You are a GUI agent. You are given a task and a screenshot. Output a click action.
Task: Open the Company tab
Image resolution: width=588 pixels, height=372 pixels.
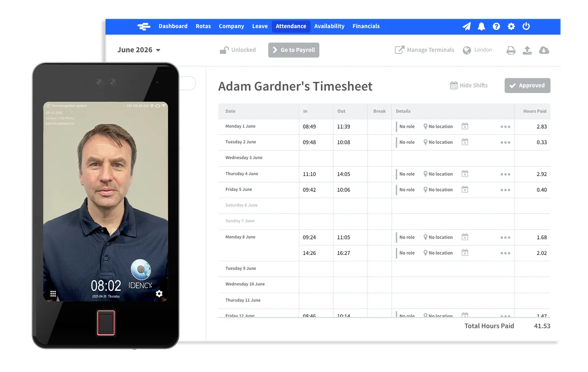232,26
